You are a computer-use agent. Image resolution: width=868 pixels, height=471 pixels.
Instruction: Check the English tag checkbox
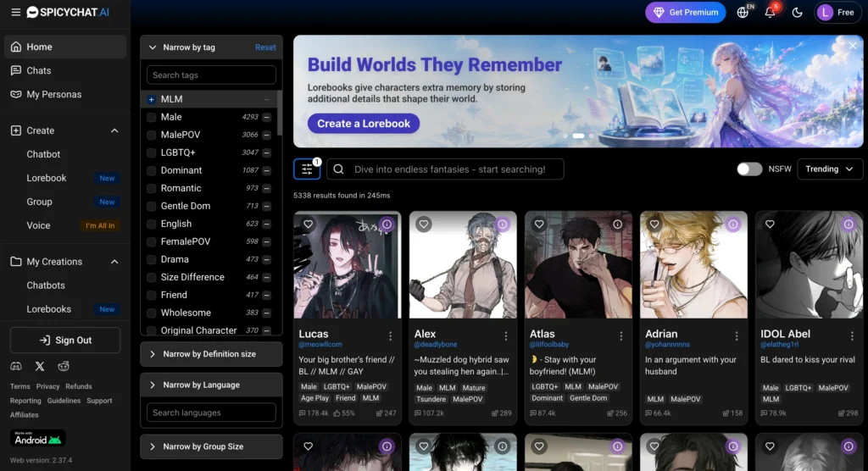tap(151, 224)
